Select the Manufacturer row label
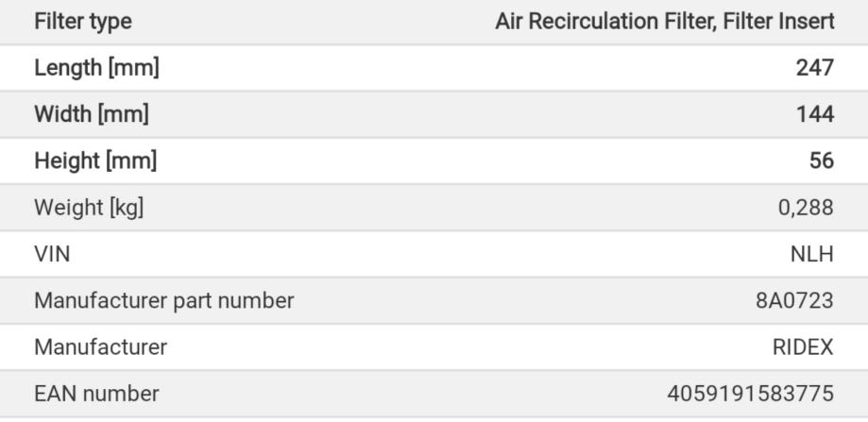The image size is (868, 422). [x=101, y=347]
